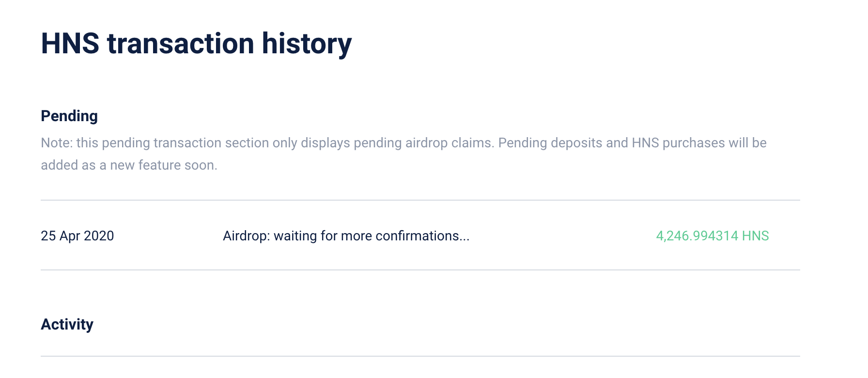
Task: Click divider line beneath Activity heading
Action: 420,356
